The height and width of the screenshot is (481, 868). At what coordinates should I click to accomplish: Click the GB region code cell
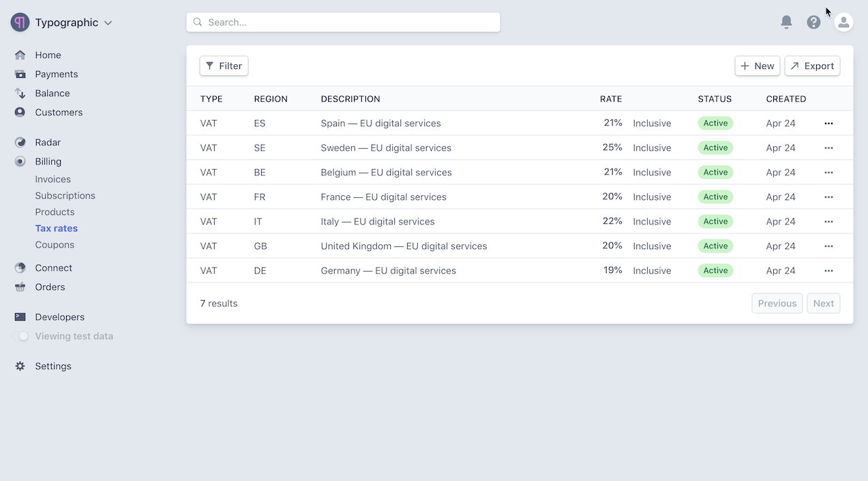coord(260,246)
